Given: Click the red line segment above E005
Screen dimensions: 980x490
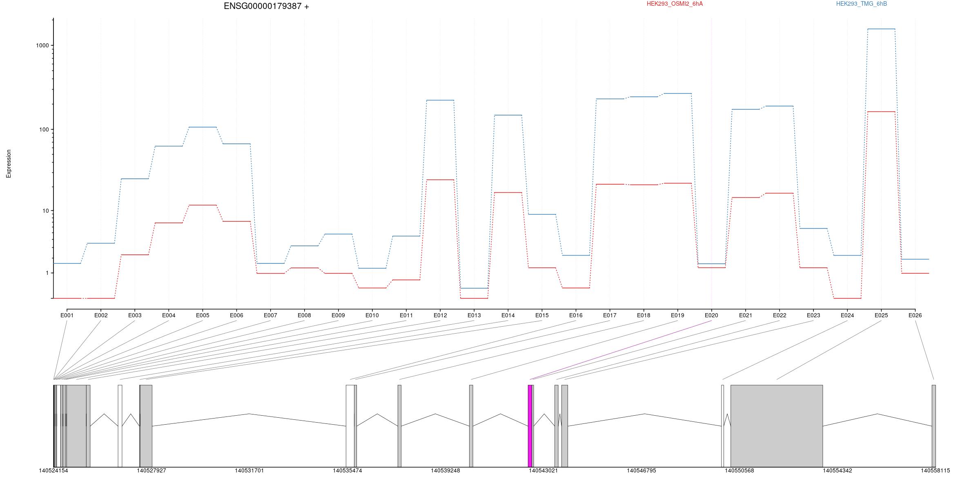Looking at the screenshot, I should (x=203, y=205).
